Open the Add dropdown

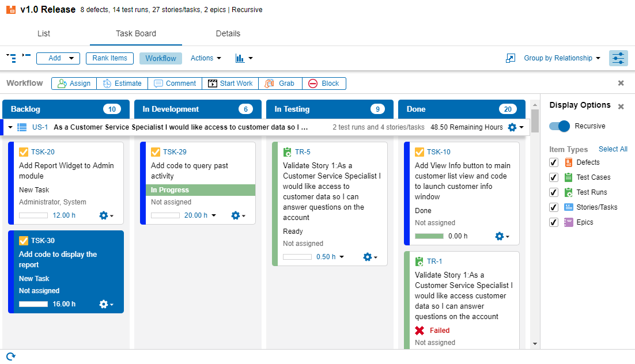click(x=58, y=58)
